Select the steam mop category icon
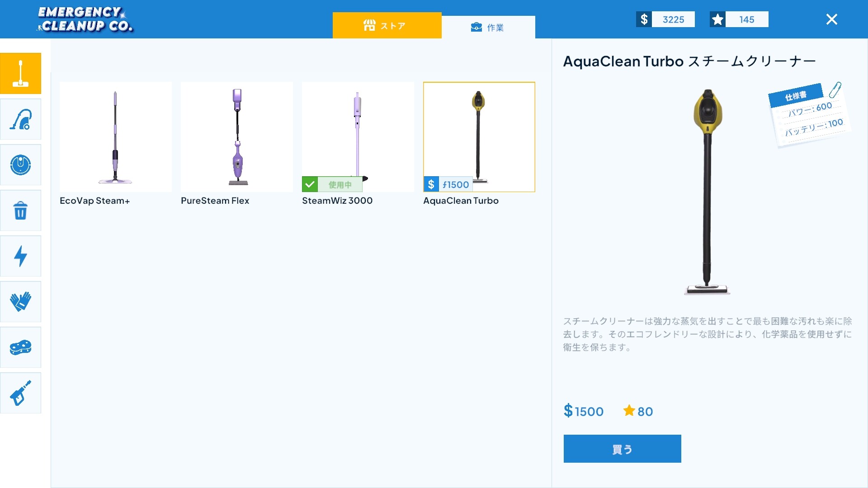Viewport: 868px width, 488px height. click(20, 74)
